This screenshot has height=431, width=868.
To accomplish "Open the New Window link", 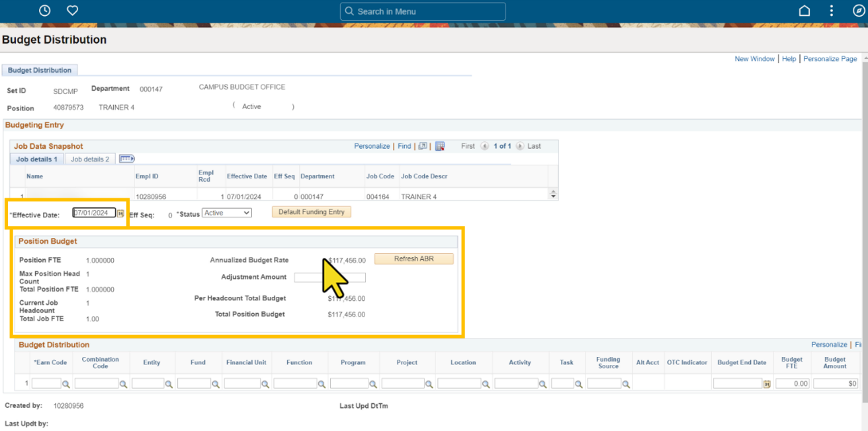I will tap(754, 59).
